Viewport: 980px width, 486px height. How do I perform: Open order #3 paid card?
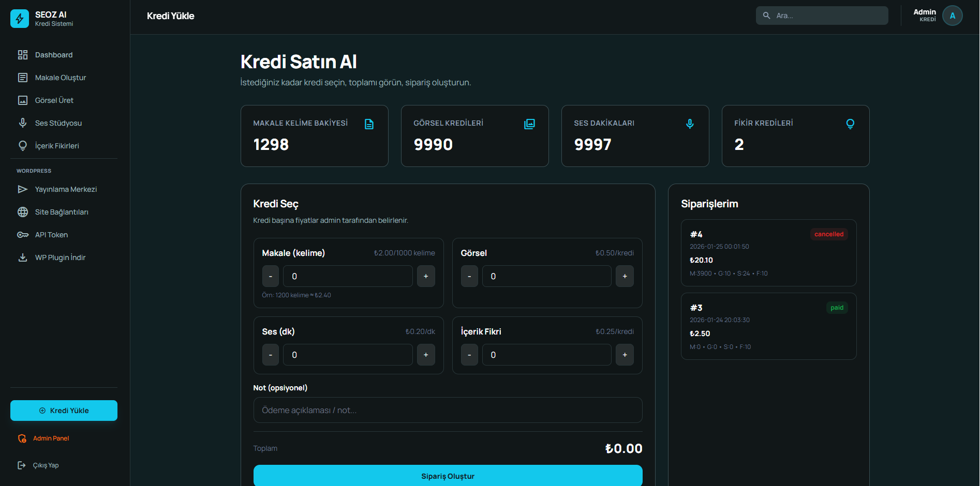tap(768, 326)
